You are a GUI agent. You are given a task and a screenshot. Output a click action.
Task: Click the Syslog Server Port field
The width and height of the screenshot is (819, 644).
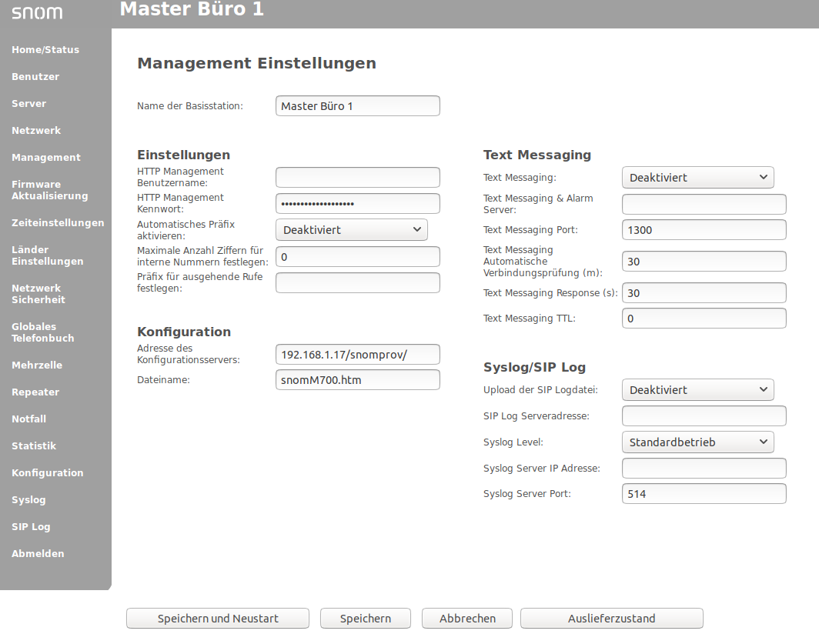(704, 494)
